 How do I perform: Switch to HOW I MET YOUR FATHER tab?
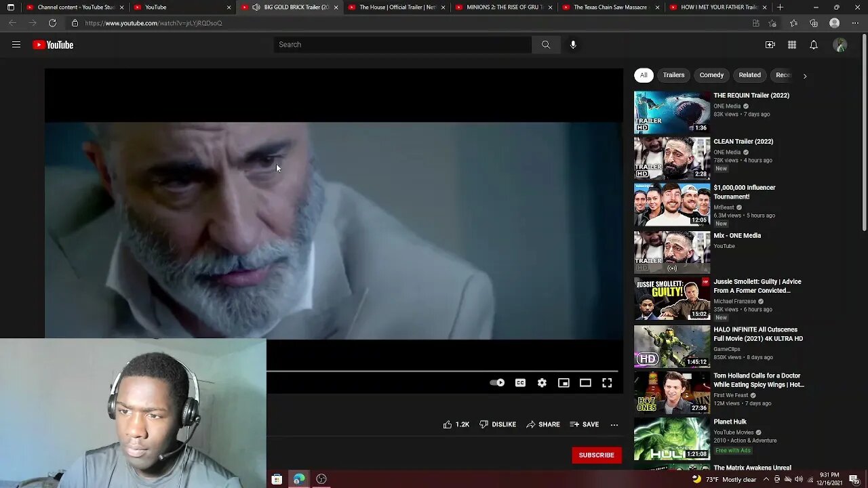[719, 7]
